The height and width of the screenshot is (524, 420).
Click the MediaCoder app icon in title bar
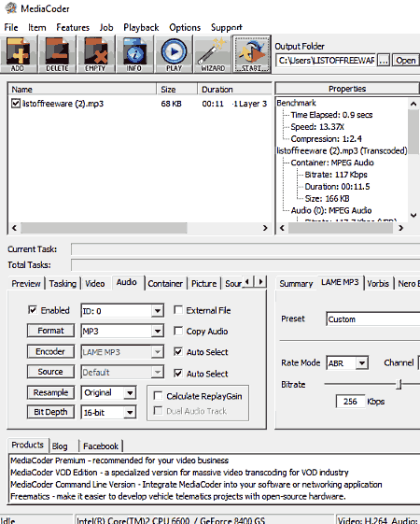(x=10, y=8)
